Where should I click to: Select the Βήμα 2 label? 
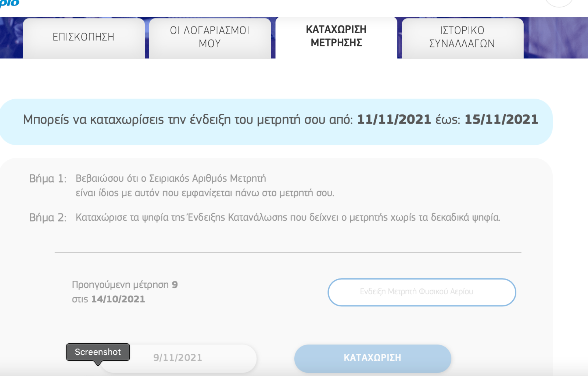48,218
